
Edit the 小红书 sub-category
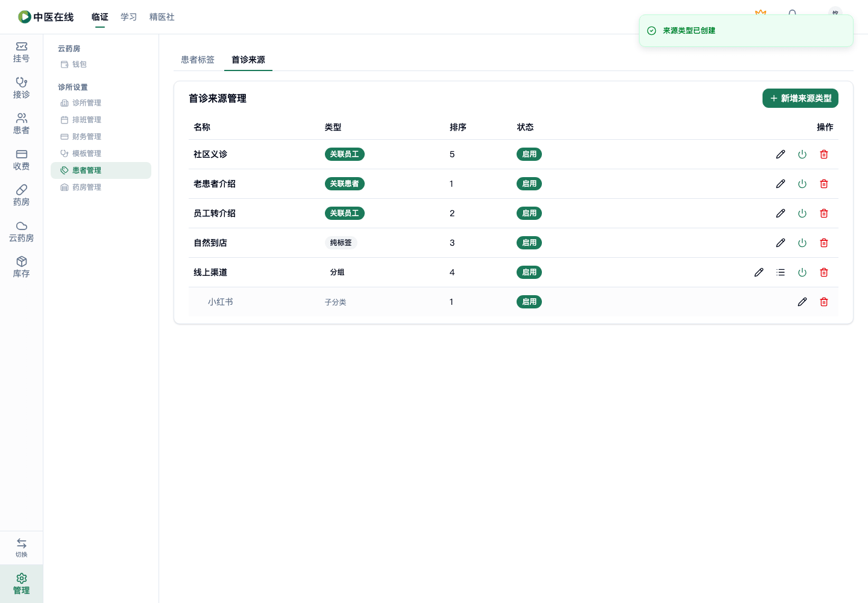point(802,302)
